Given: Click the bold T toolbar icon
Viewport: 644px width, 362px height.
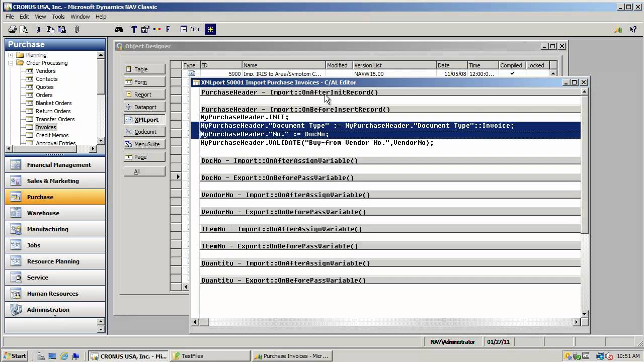Looking at the screenshot, I should point(133,30).
